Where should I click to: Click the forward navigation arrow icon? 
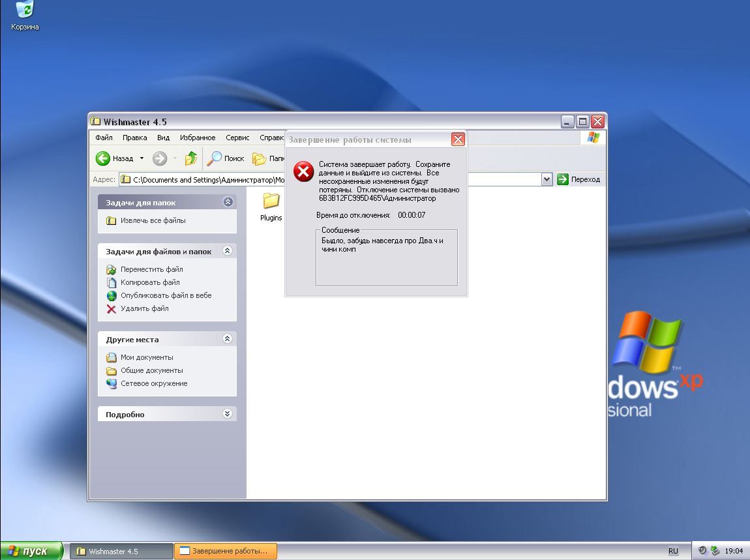click(160, 158)
